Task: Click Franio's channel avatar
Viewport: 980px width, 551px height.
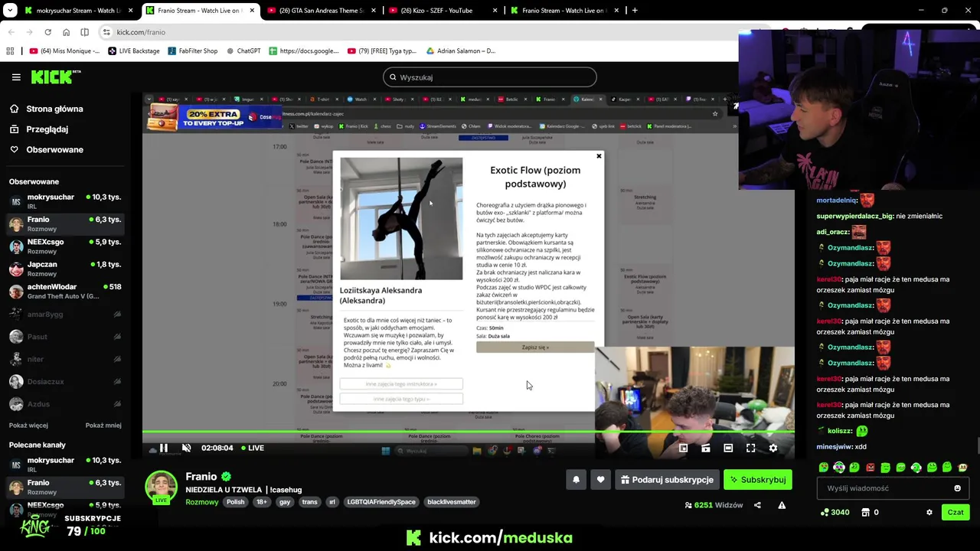Action: [162, 488]
